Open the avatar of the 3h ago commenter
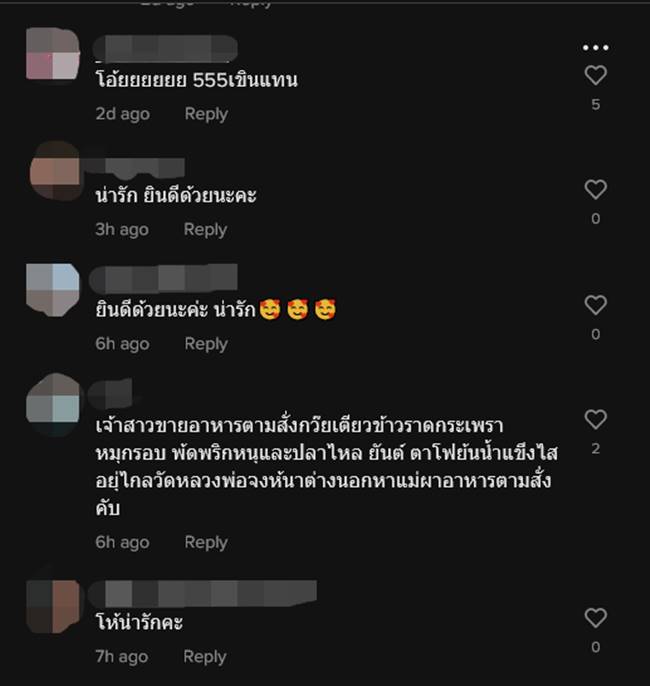Image resolution: width=650 pixels, height=686 pixels. pos(55,171)
